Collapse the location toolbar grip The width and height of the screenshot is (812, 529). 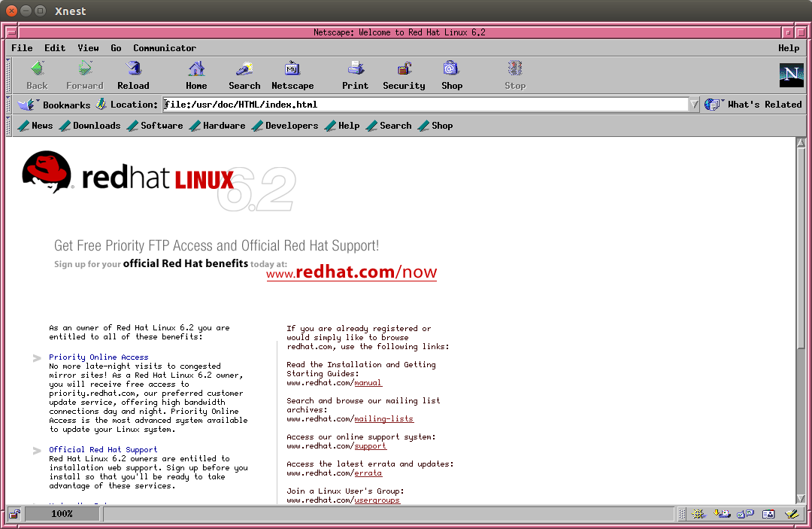click(9, 105)
